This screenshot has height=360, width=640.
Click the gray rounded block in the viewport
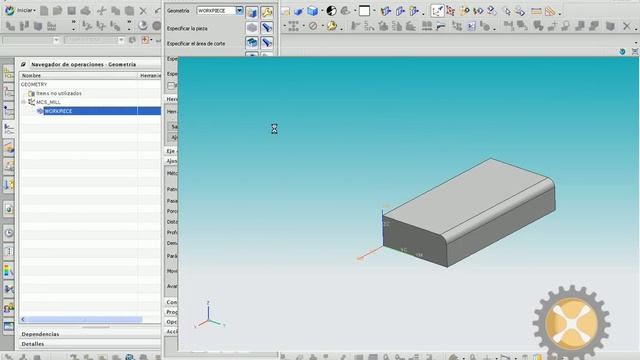(469, 212)
